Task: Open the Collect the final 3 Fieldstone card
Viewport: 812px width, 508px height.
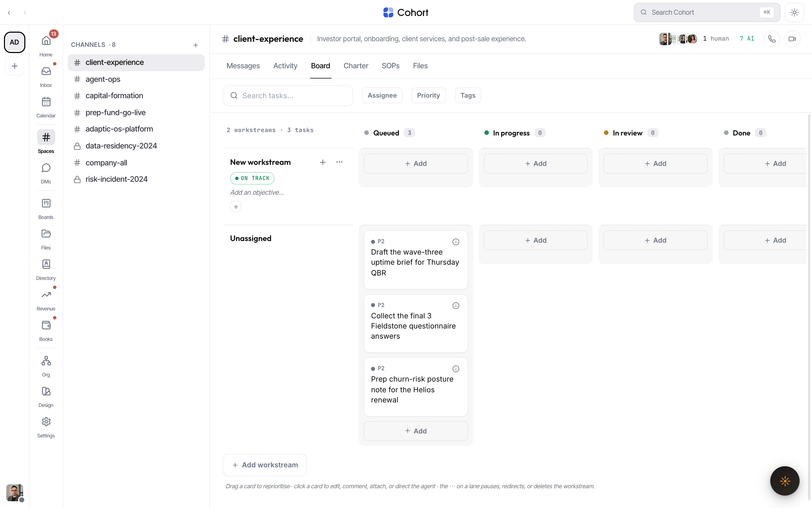Action: [416, 323]
